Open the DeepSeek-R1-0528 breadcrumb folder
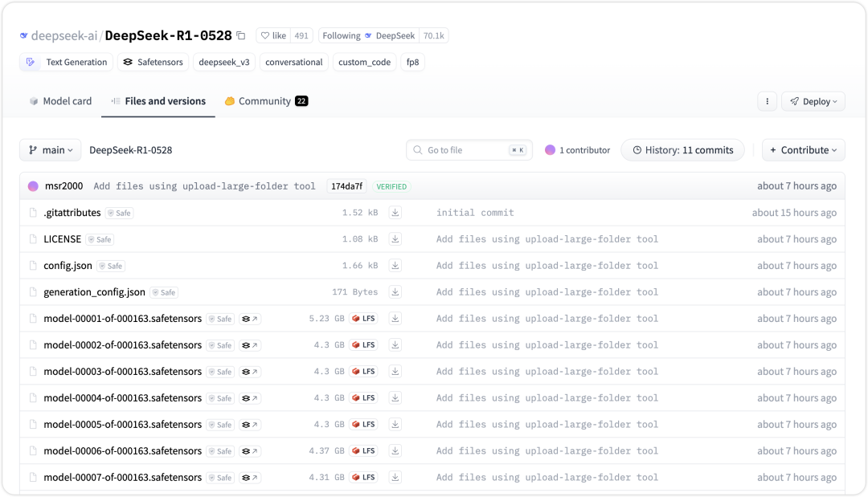The image size is (868, 497). point(131,150)
